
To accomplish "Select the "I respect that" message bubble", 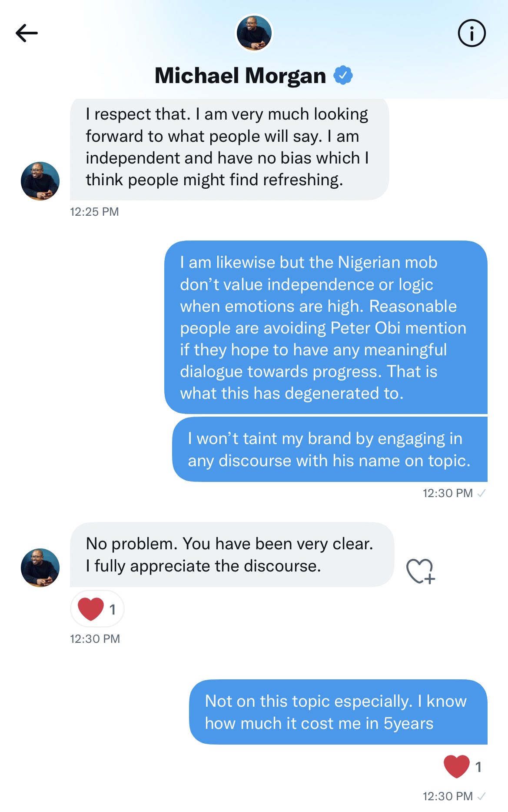I will (x=229, y=147).
